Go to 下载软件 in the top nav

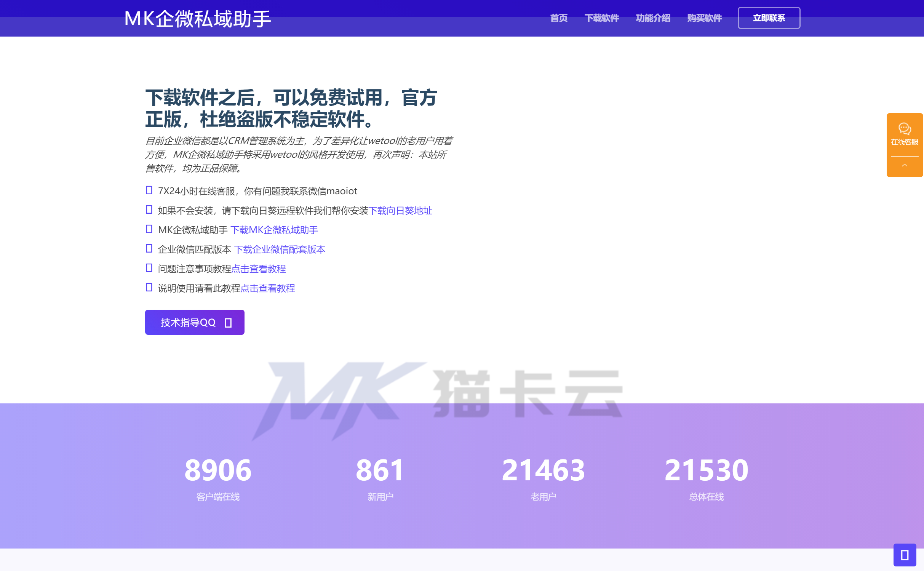tap(602, 18)
